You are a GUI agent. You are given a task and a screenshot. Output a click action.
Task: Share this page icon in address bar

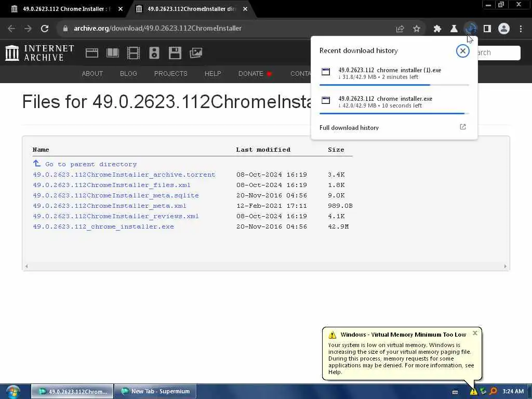(400, 29)
